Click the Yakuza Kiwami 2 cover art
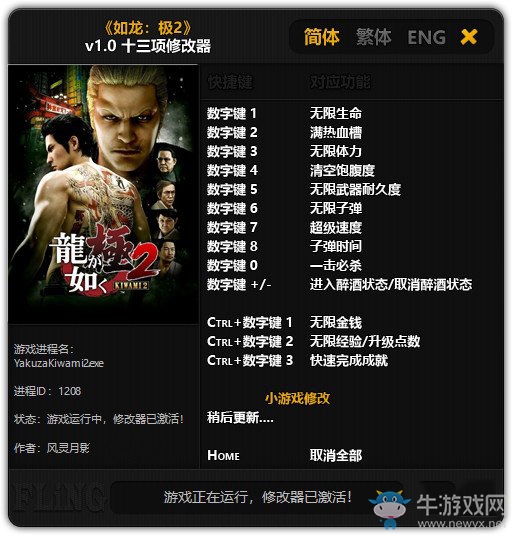Screen dimensions: 512x535 103,194
